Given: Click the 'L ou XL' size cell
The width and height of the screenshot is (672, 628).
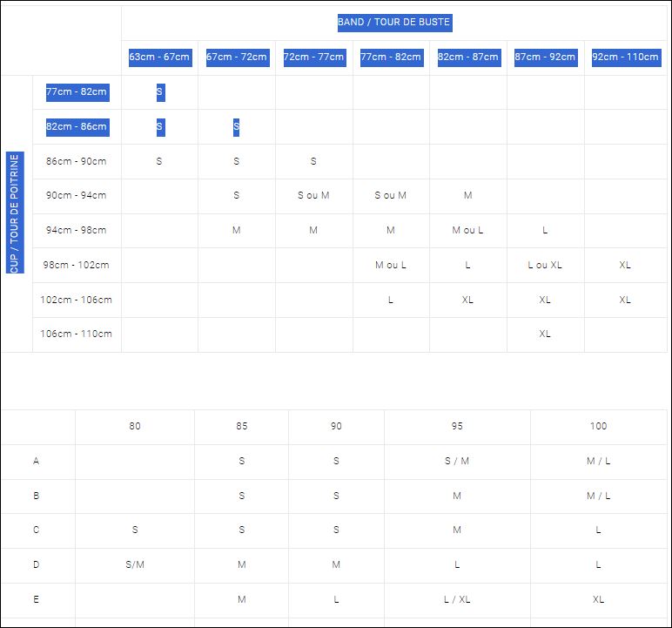Looking at the screenshot, I should coord(545,265).
